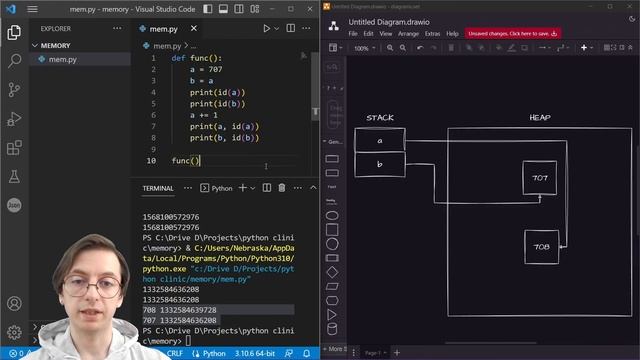640x360 pixels.
Task: Pick the parallelogram shape from draw.io sidebar
Action: [332, 287]
